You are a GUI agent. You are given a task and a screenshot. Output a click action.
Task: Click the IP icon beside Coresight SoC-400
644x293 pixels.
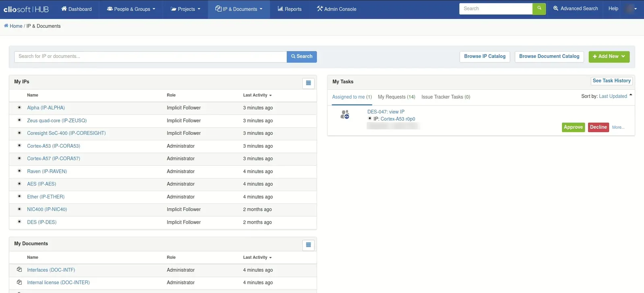tap(19, 133)
